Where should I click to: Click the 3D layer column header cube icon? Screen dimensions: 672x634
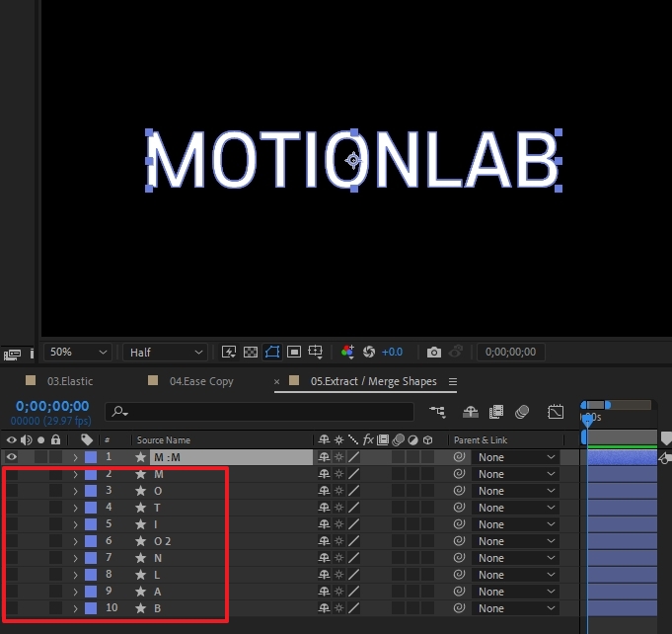(x=427, y=440)
